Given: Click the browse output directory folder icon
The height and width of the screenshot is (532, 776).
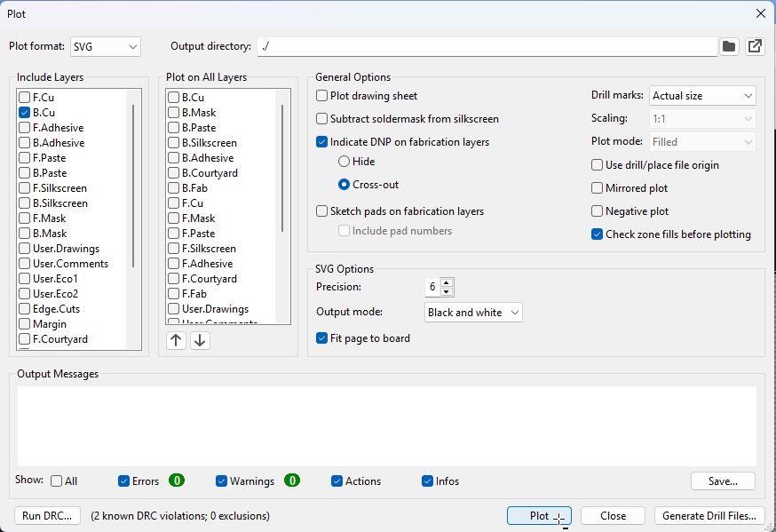Looking at the screenshot, I should pyautogui.click(x=728, y=45).
